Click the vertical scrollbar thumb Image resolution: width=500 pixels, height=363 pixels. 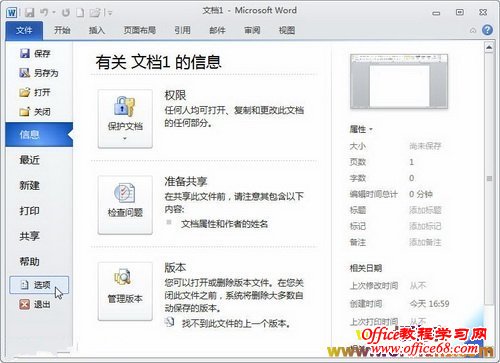point(489,179)
